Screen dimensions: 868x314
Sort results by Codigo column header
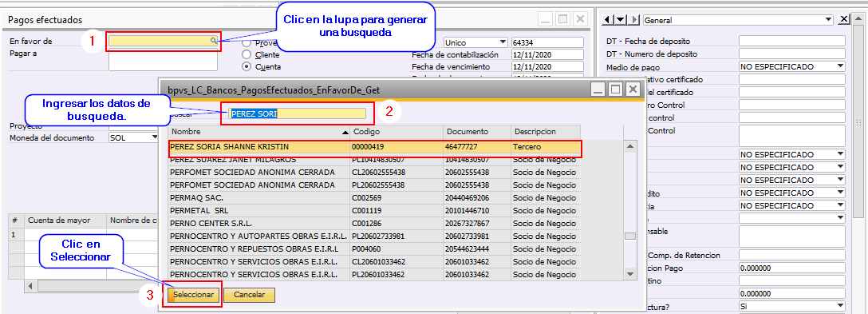(397, 132)
